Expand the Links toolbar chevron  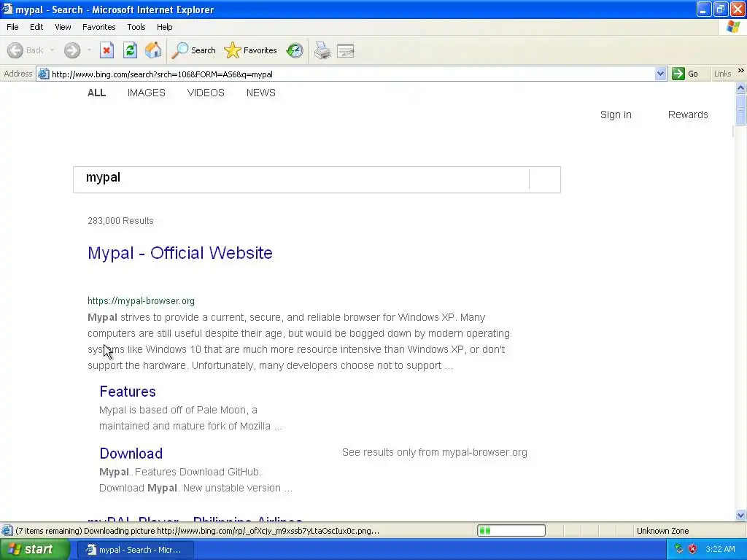(x=741, y=71)
